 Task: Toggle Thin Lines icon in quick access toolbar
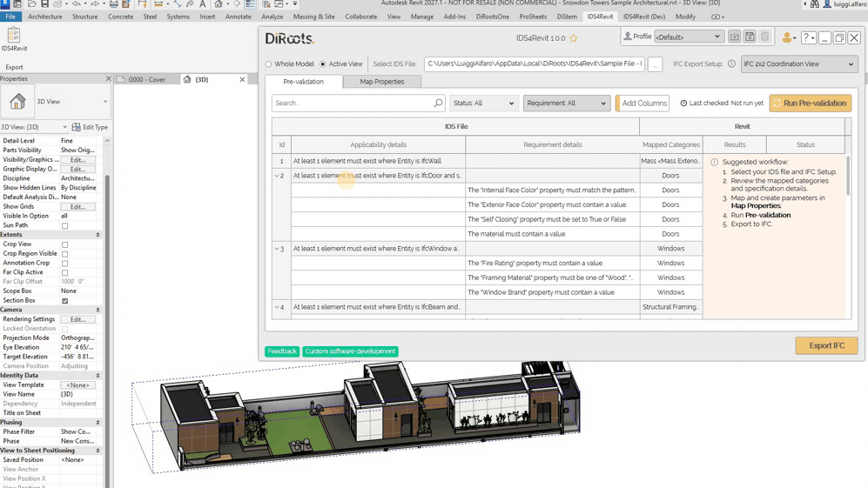(250, 3)
